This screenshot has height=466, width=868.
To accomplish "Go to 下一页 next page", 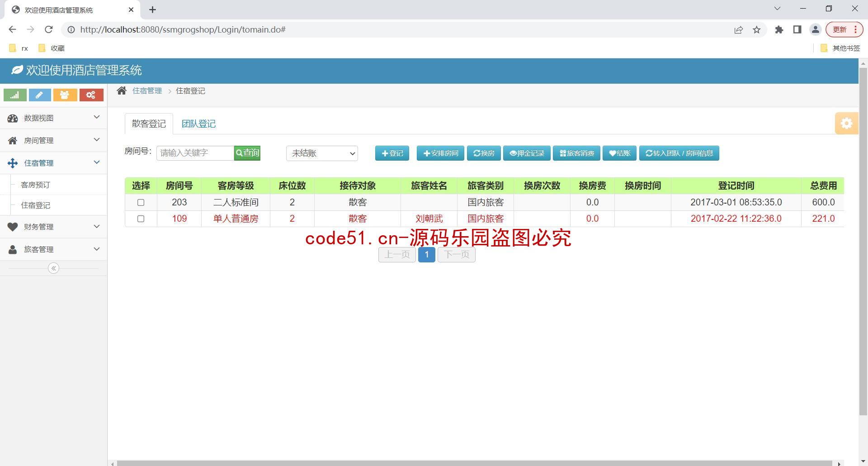I will tap(457, 254).
